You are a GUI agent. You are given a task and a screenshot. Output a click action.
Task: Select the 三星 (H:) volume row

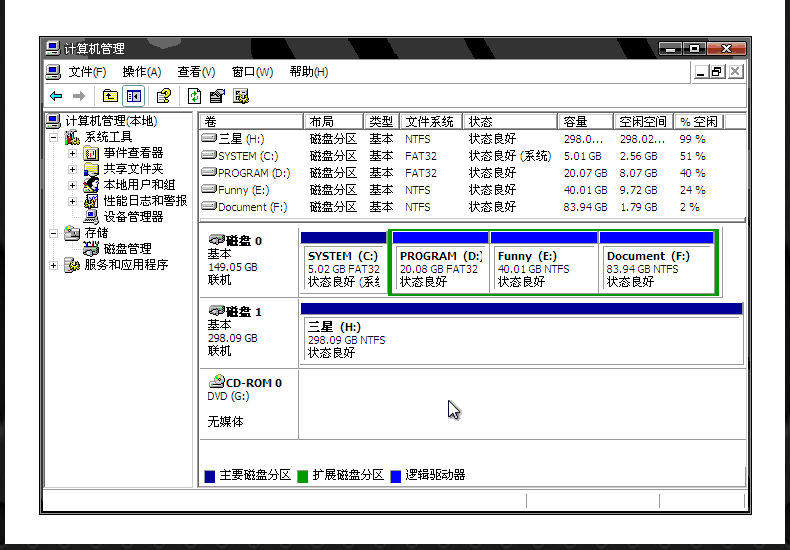pos(240,139)
